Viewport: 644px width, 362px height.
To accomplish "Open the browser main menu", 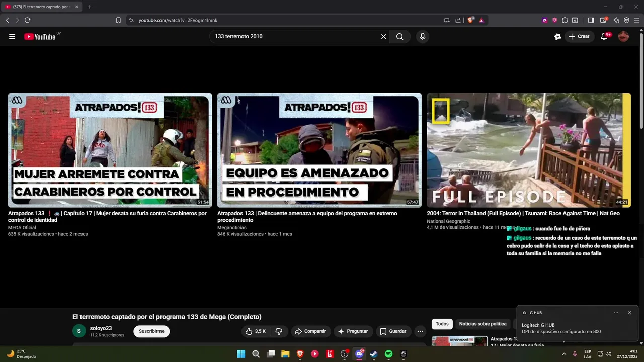I will pos(636,20).
